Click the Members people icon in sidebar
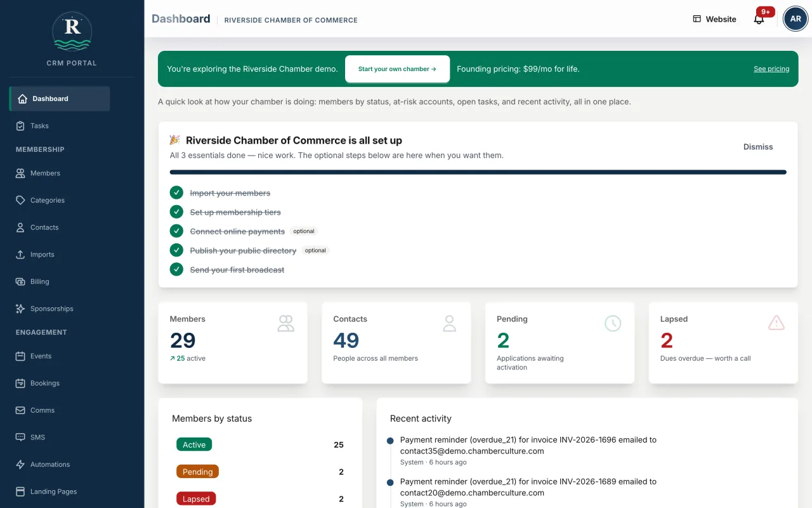This screenshot has height=508, width=812. (x=20, y=173)
